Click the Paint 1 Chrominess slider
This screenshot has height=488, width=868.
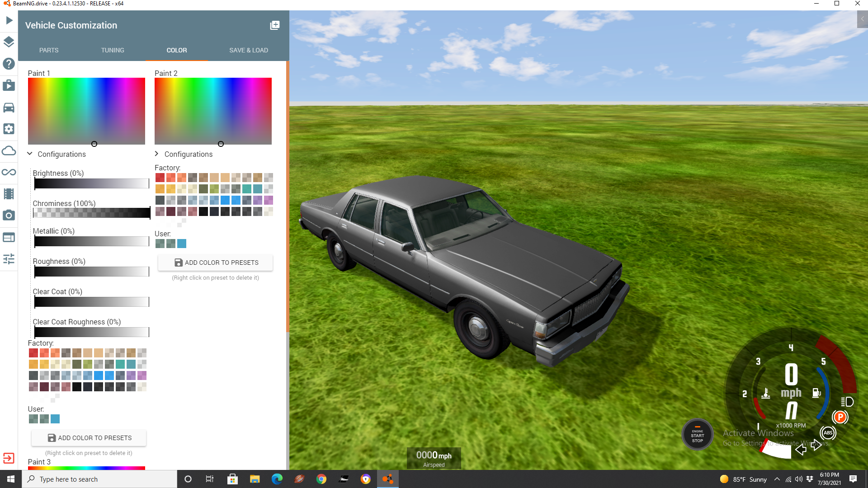click(x=92, y=212)
